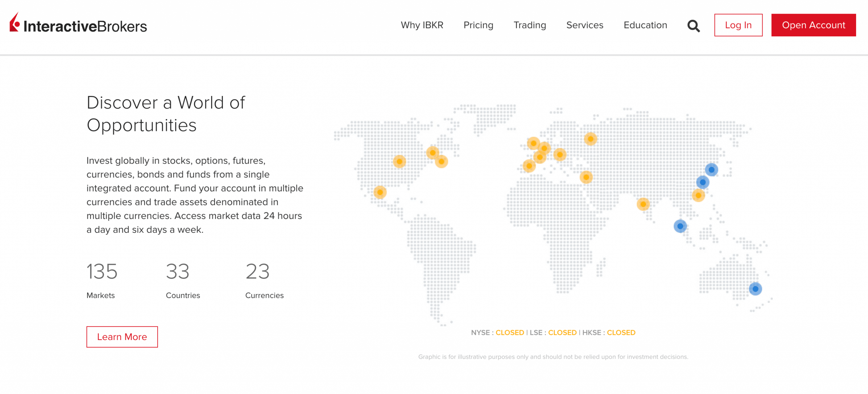Click the Pricing menu item

[478, 25]
